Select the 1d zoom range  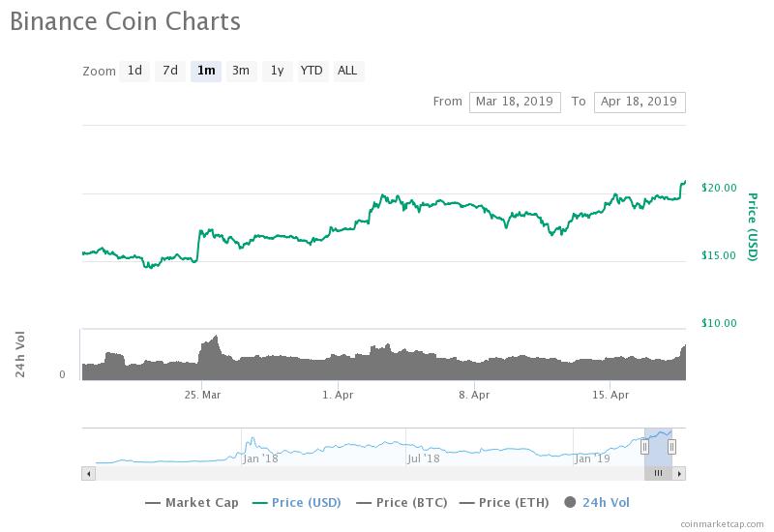tap(134, 71)
